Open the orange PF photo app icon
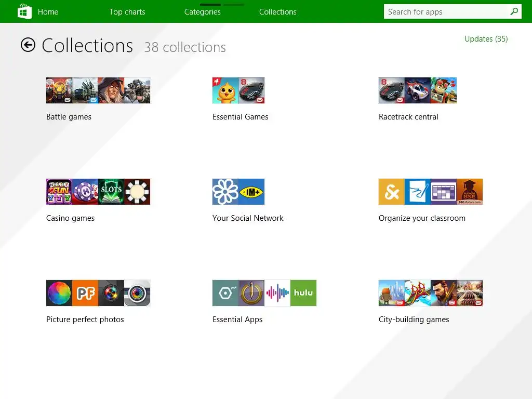Viewport: 532px width, 399px height. click(85, 293)
